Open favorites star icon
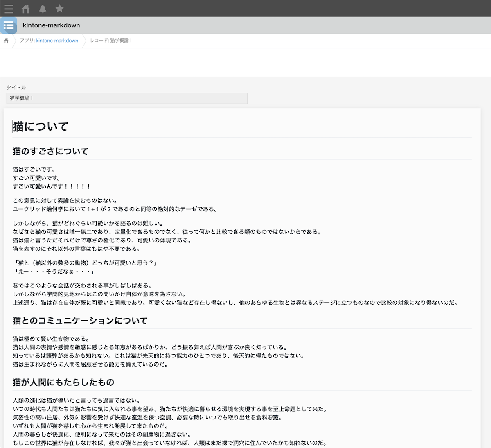Image resolution: width=491 pixels, height=448 pixels. 60,8
